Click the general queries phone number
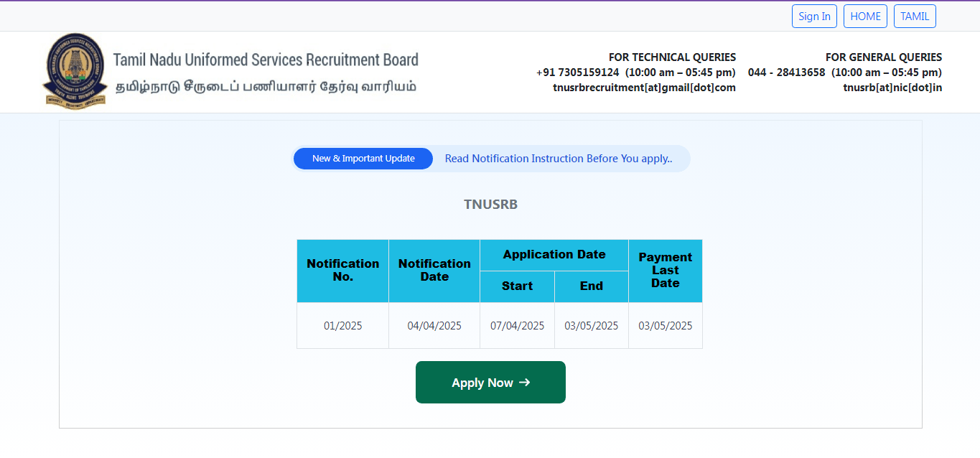Screen dimensions: 980x458 [x=787, y=73]
